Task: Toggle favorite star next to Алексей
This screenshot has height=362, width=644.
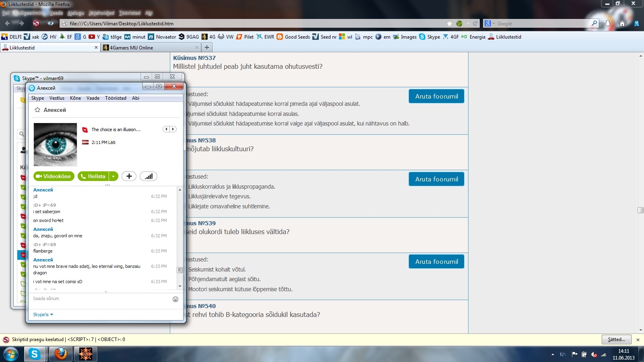Action: click(x=37, y=110)
